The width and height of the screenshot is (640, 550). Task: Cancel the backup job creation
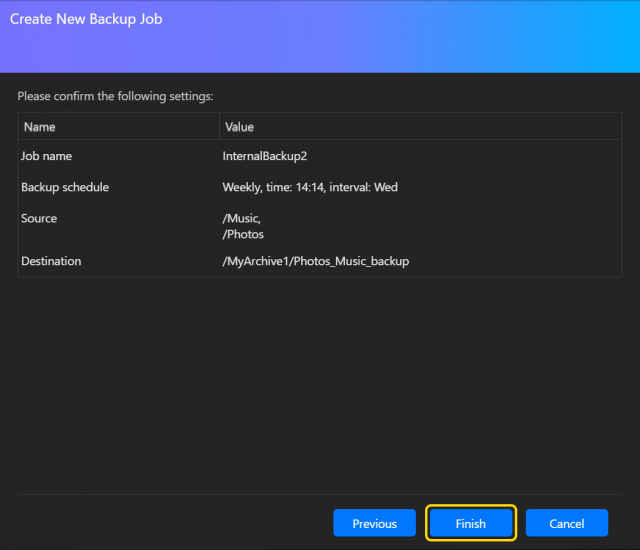566,523
